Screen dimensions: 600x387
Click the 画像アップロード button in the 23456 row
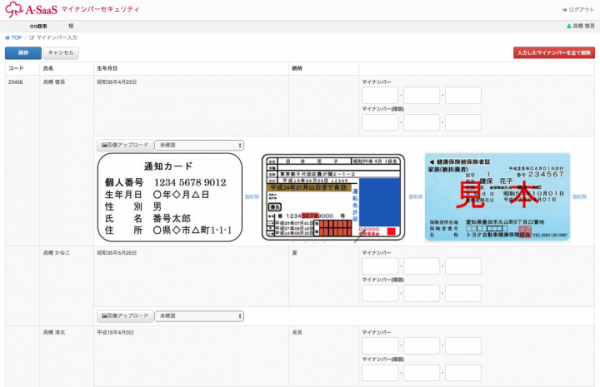125,145
